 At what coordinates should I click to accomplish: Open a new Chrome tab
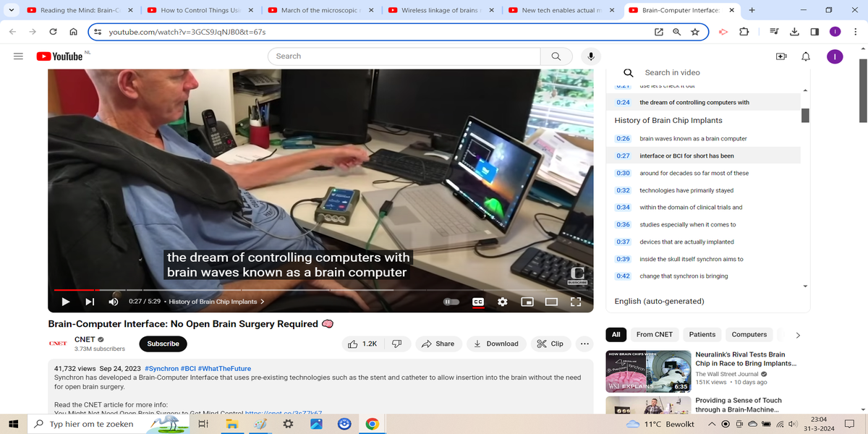(x=752, y=10)
